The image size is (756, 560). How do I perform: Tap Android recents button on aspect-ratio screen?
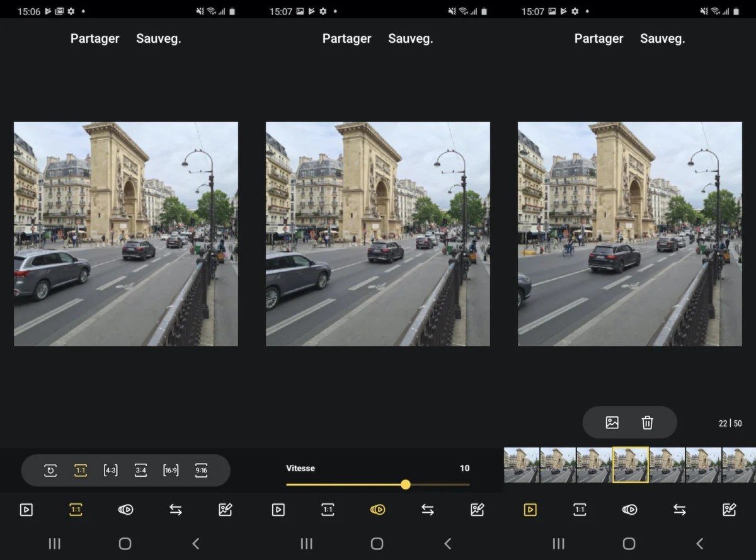coord(55,544)
